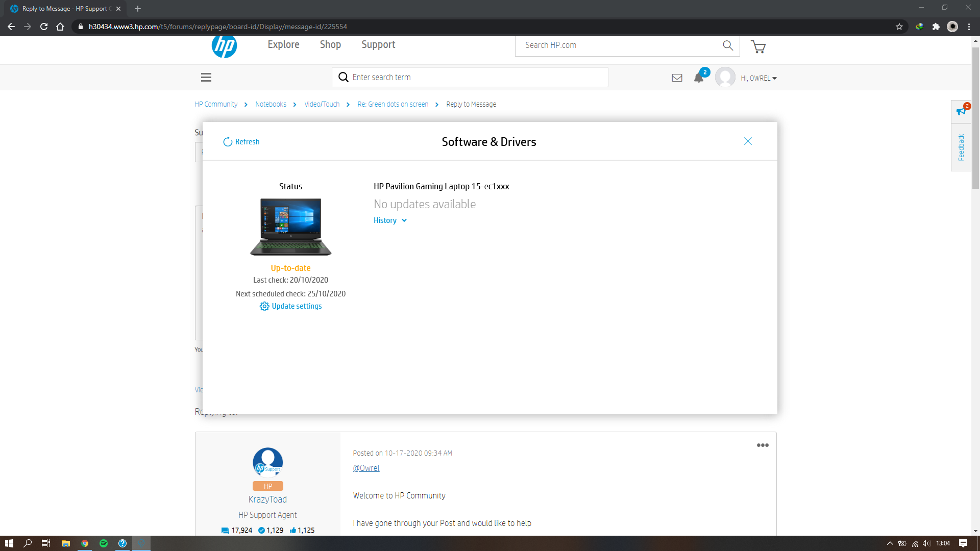
Task: Open the notifications bell icon
Action: [x=699, y=78]
